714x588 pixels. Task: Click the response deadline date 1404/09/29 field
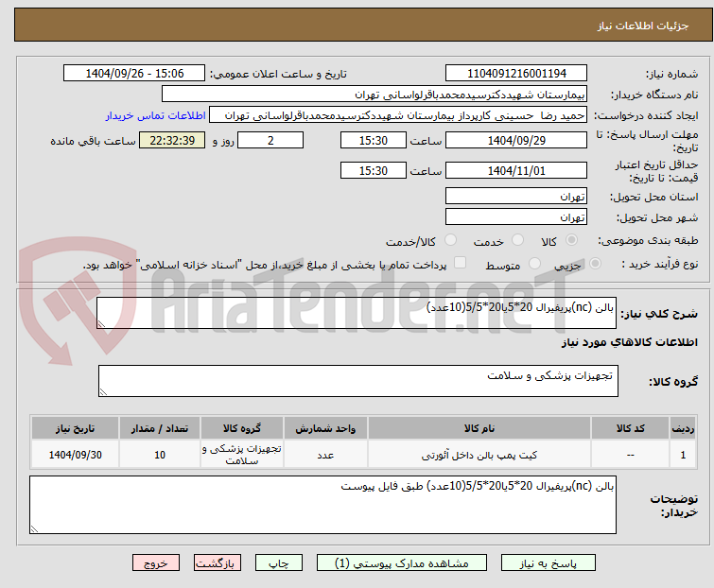tap(516, 140)
